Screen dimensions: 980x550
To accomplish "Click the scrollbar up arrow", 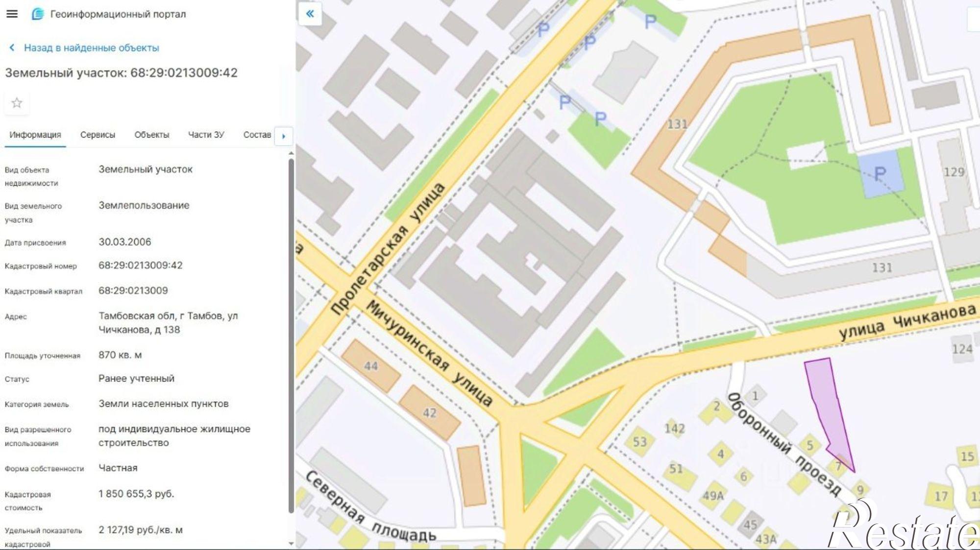I will coord(291,153).
